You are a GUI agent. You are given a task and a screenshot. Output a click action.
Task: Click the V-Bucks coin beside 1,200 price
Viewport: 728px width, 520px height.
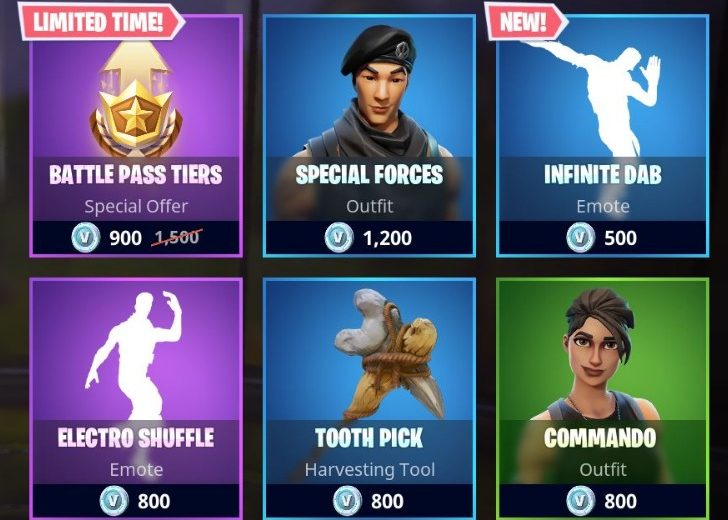[339, 238]
